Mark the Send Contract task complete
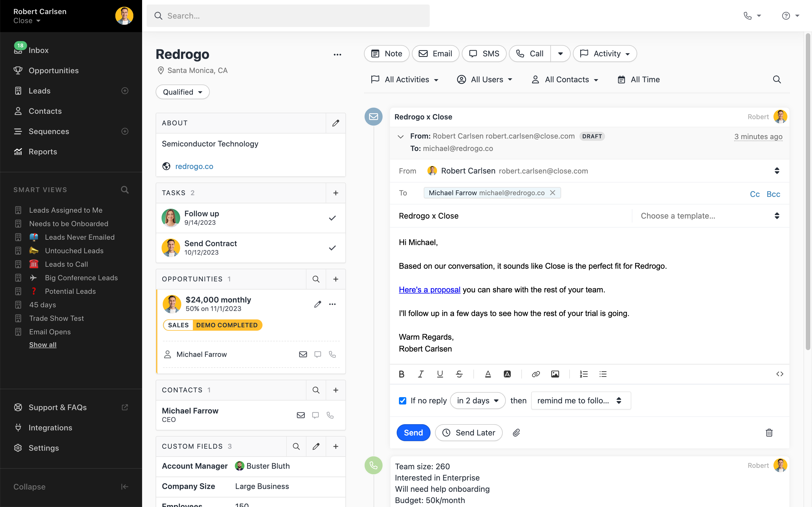812x507 pixels. point(332,248)
